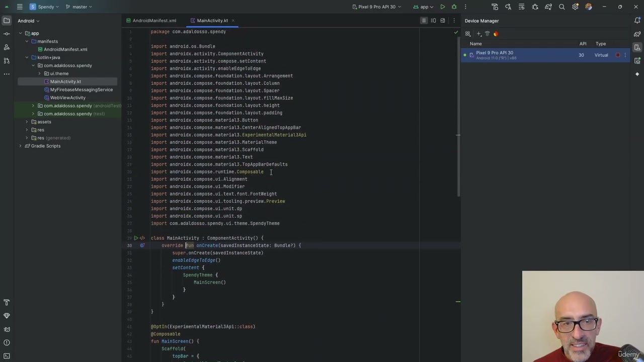The height and width of the screenshot is (362, 644).
Task: Expand the Gradle Scripts node
Action: [21, 146]
